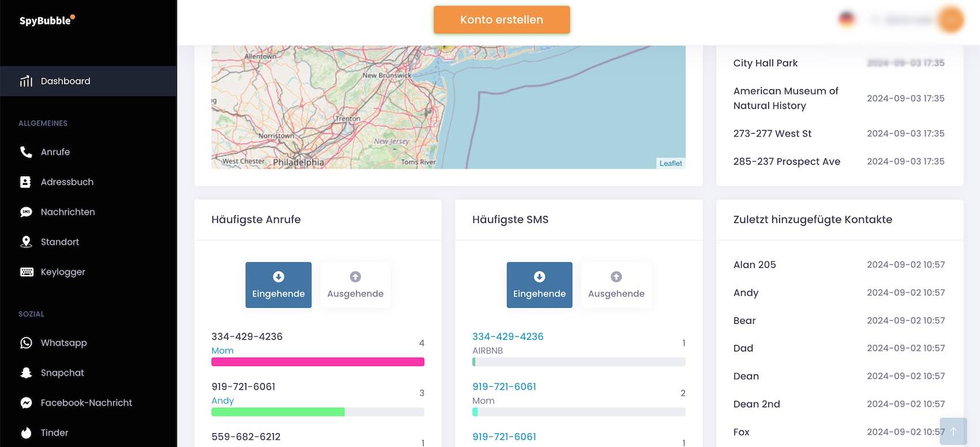Viewport: 980px width, 447px height.
Task: Switch to Ausgehende under Häufigste Anrufe
Action: click(x=356, y=285)
